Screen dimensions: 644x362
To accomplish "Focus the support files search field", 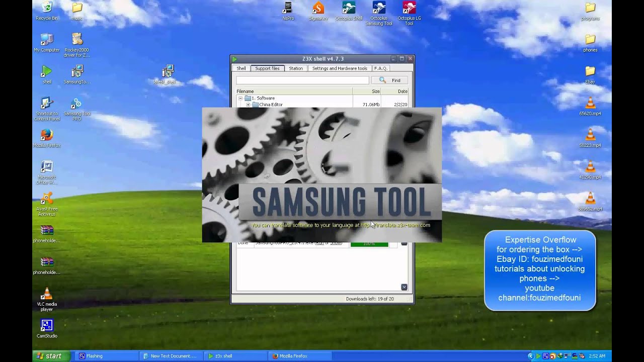I will (303, 80).
